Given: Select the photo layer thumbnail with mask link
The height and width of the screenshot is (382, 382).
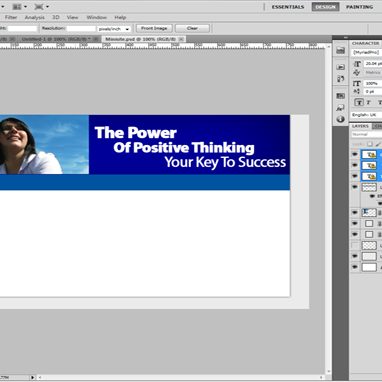Looking at the screenshot, I should point(369,212).
